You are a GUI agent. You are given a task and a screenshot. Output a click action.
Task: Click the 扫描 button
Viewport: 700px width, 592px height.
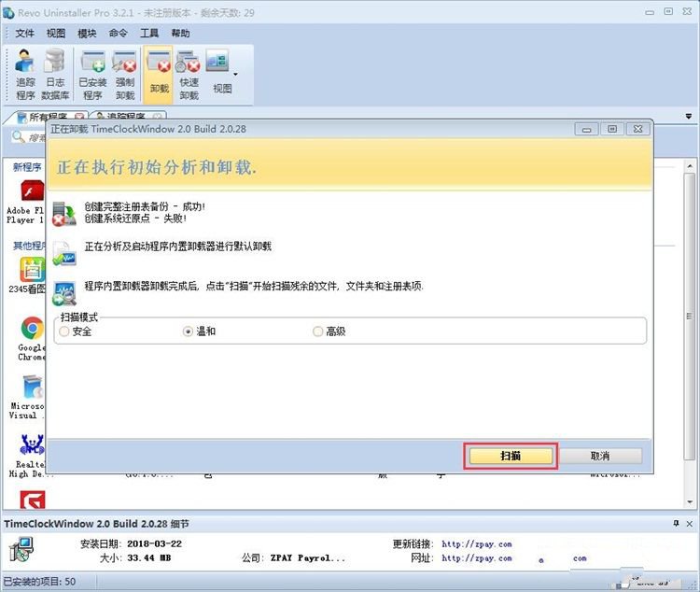(x=511, y=456)
